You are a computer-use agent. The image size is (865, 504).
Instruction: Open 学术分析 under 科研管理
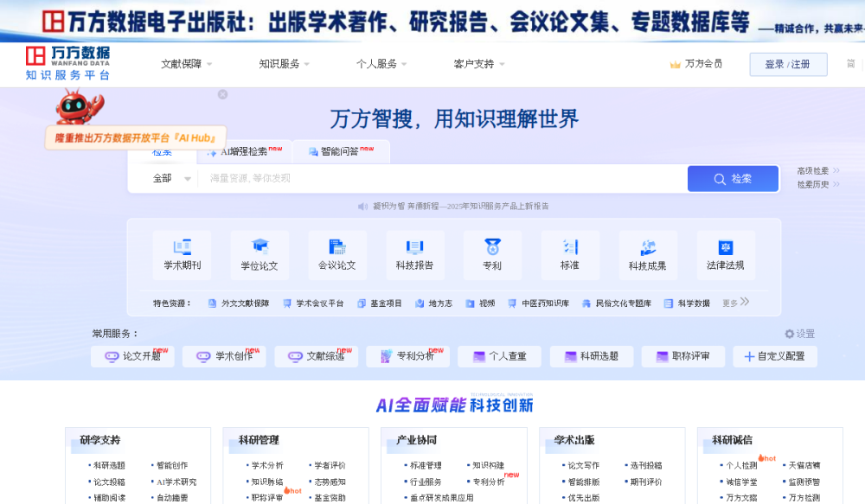coord(267,465)
